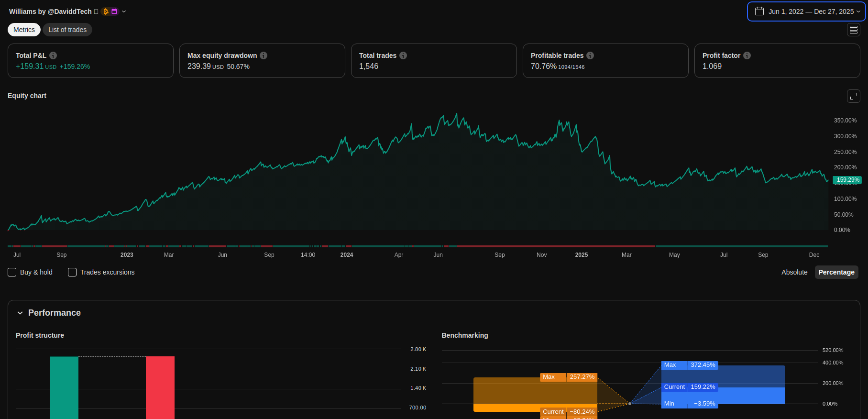The width and height of the screenshot is (868, 419).
Task: Switch to the Metrics tab
Action: point(24,30)
